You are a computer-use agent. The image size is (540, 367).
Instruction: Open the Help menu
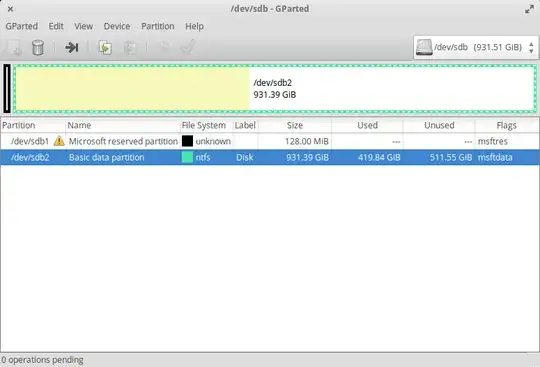[194, 26]
